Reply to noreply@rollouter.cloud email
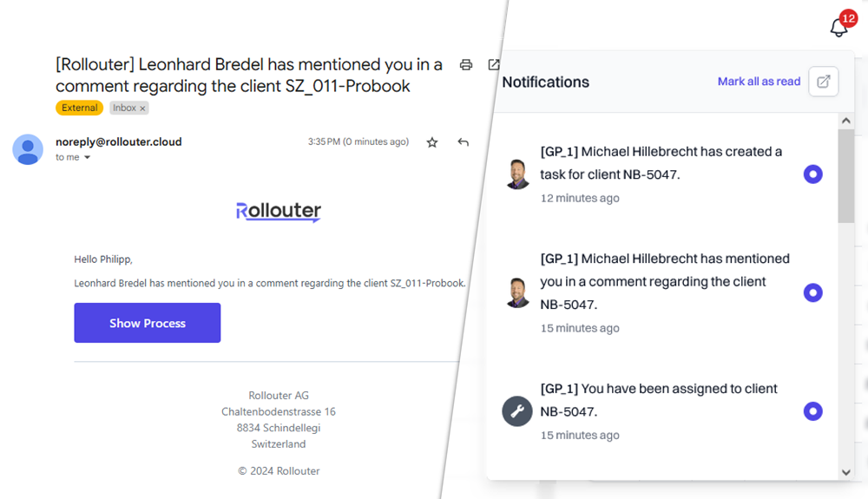Viewport: 868px width, 499px height. click(464, 142)
